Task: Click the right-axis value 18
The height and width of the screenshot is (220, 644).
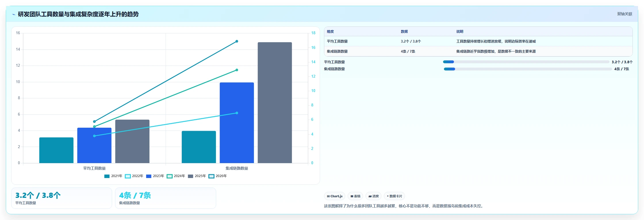Action: pyautogui.click(x=313, y=33)
